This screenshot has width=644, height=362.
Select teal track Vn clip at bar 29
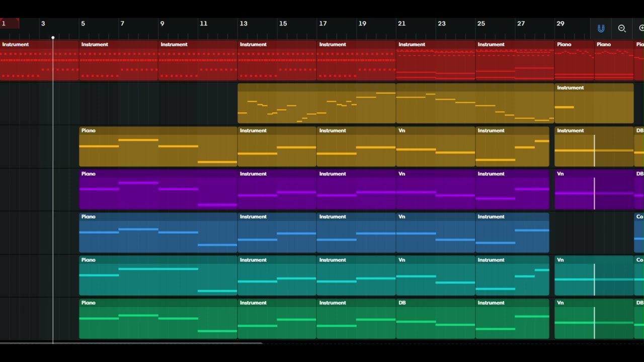(x=594, y=276)
